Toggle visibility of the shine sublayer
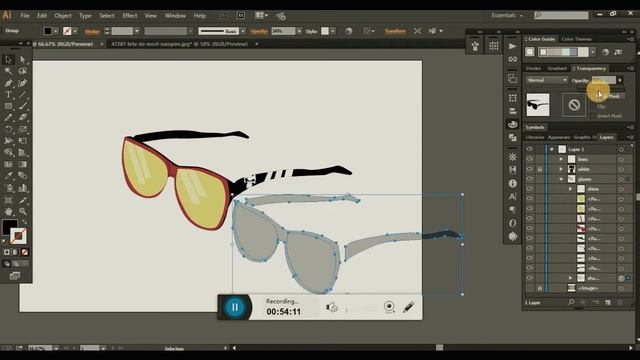640x360 pixels. [529, 189]
